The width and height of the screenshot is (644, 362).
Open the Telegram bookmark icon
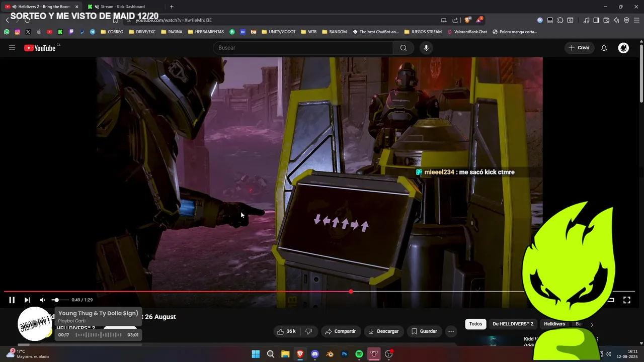coord(93,32)
